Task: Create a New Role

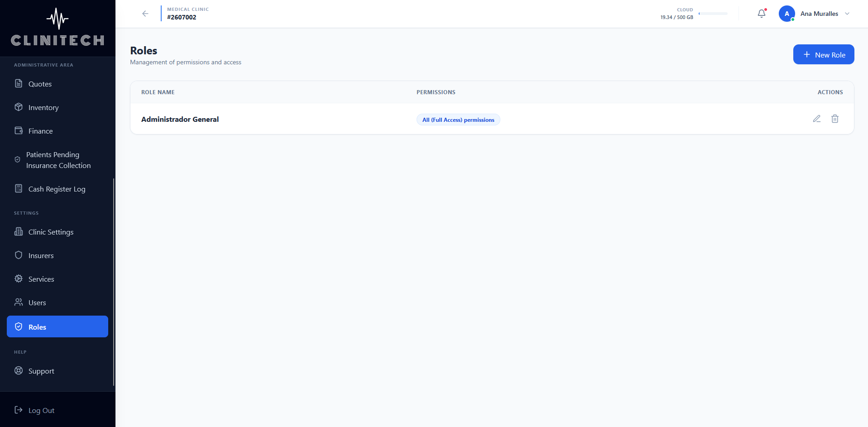Action: point(824,54)
